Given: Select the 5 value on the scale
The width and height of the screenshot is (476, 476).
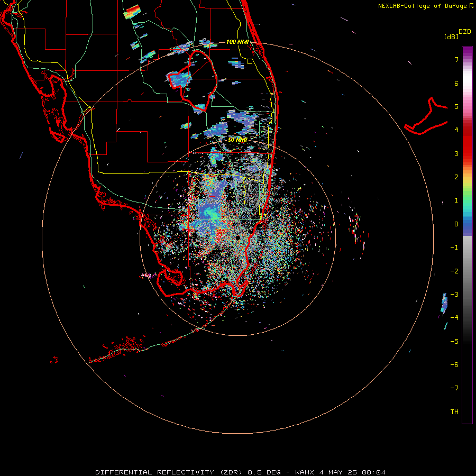Looking at the screenshot, I should 456,106.
